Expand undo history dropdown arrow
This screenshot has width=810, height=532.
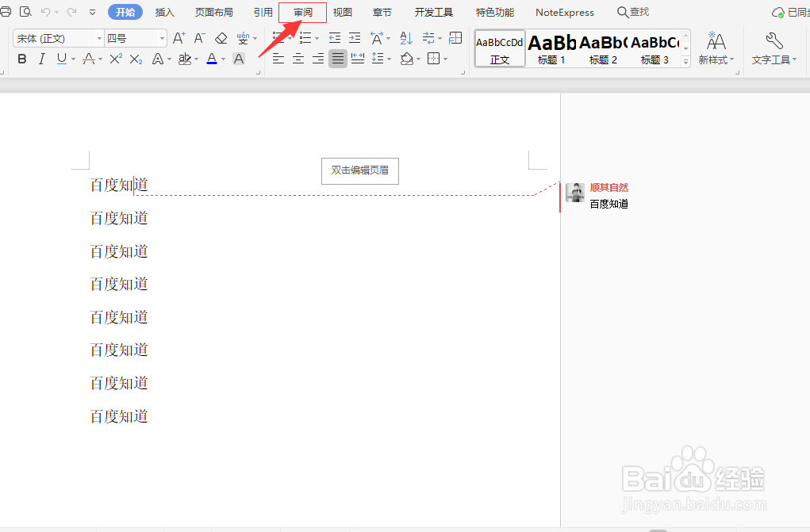pyautogui.click(x=57, y=12)
